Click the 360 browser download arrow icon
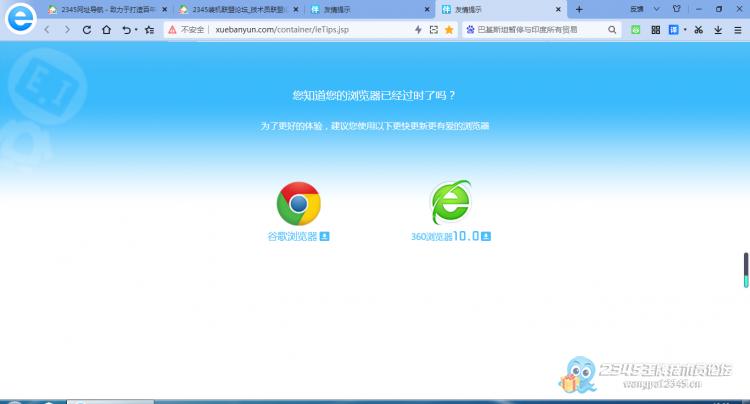The height and width of the screenshot is (404, 750). point(486,236)
